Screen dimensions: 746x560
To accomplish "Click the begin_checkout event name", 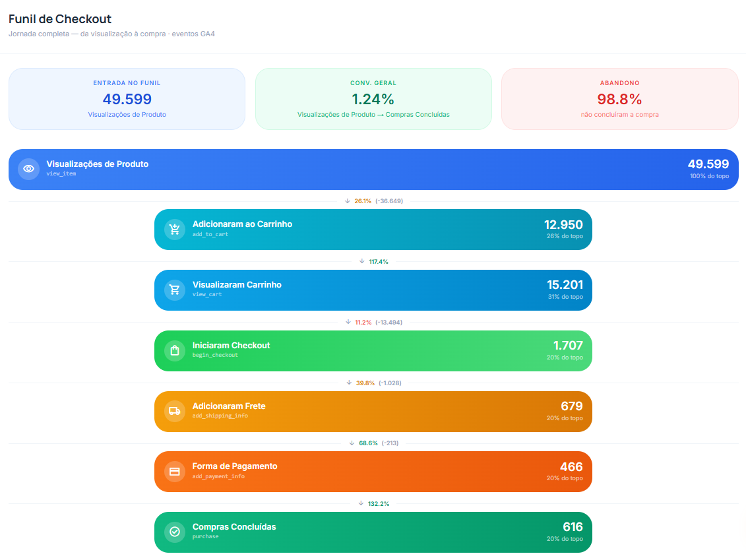I will [x=215, y=355].
